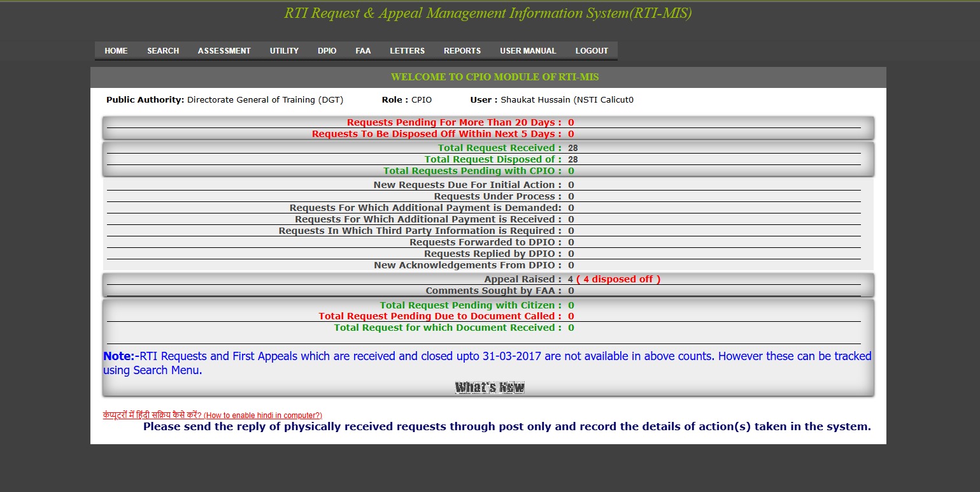Click Comments Sought by FAA count

[x=571, y=291]
